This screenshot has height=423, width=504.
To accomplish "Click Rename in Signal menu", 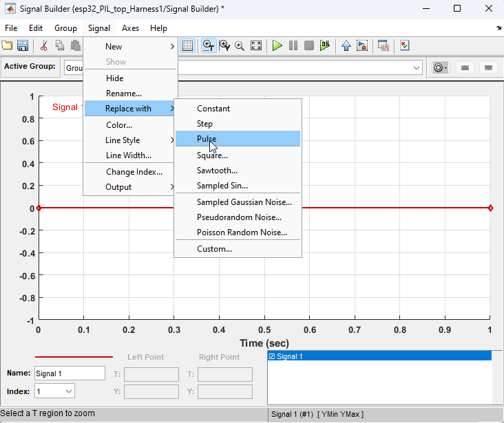I will click(x=124, y=94).
